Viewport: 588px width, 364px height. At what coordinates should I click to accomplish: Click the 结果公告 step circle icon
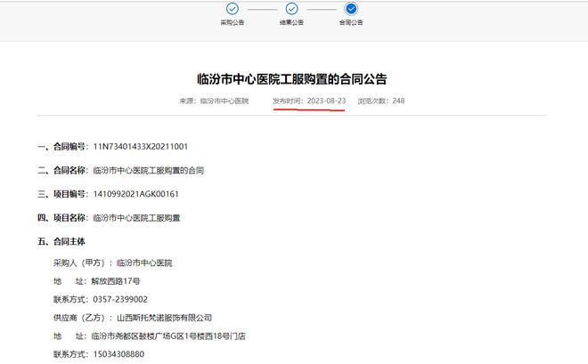291,8
